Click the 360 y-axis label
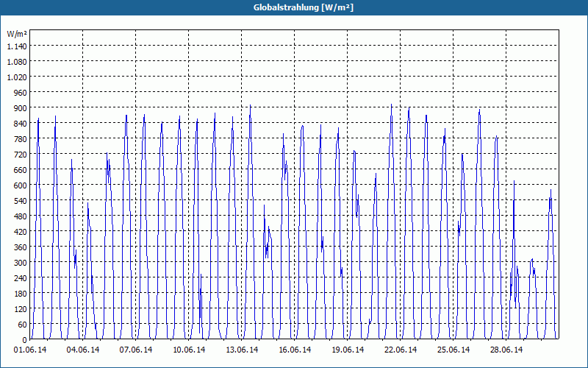588x368 pixels. click(x=21, y=247)
